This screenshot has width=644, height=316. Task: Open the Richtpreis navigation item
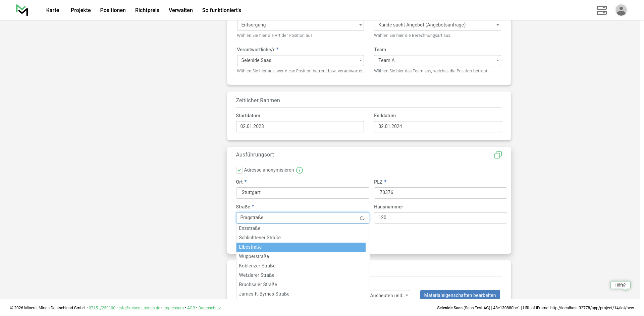147,10
